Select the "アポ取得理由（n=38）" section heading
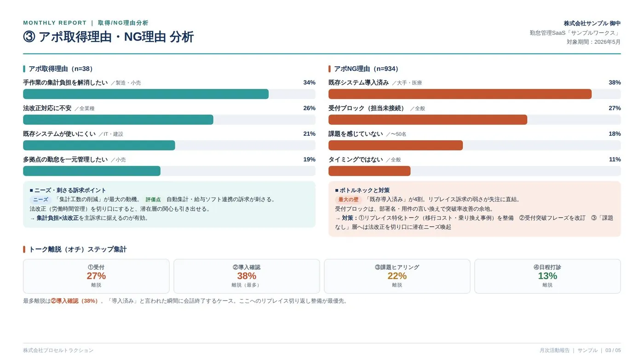The height and width of the screenshot is (362, 644). click(62, 69)
